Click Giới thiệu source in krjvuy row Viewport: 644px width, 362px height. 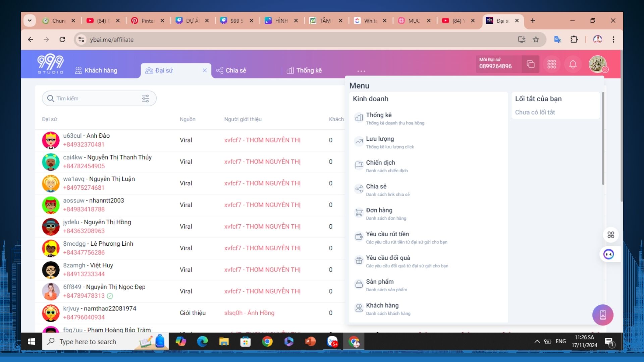tap(193, 313)
